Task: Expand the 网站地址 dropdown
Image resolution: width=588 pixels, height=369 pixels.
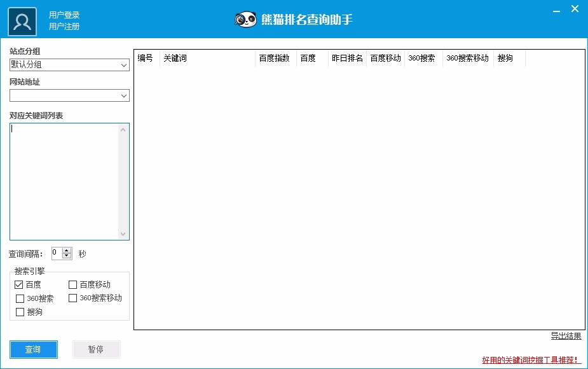Action: point(124,95)
